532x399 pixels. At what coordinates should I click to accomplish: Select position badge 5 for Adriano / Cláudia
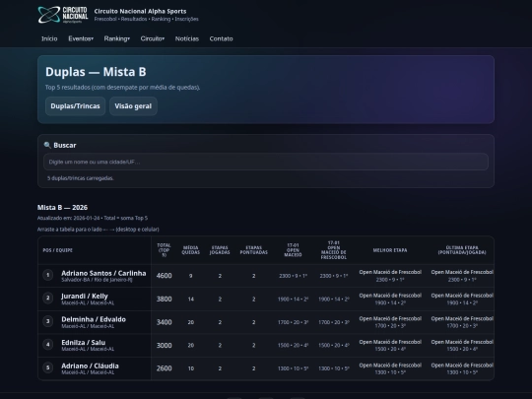[x=48, y=367]
